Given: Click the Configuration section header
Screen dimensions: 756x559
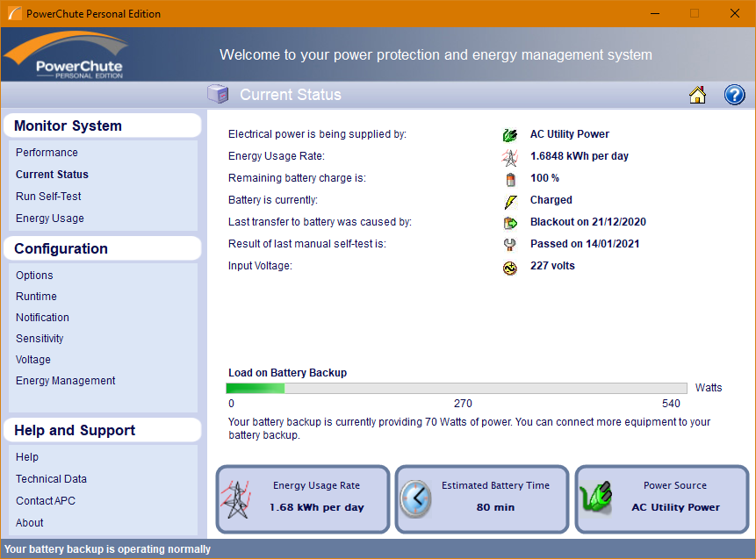Looking at the screenshot, I should tap(102, 248).
